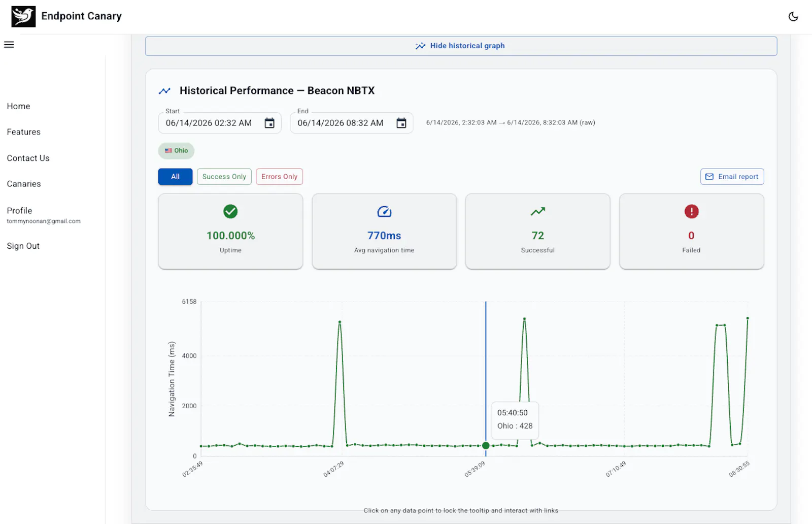Open Start date calendar picker
The image size is (812, 524).
click(x=269, y=123)
